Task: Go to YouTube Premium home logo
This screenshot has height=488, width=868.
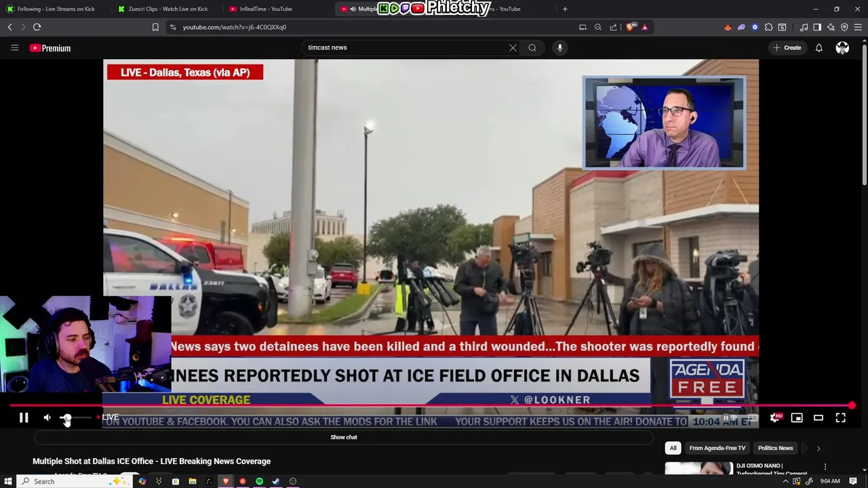Action: (50, 48)
